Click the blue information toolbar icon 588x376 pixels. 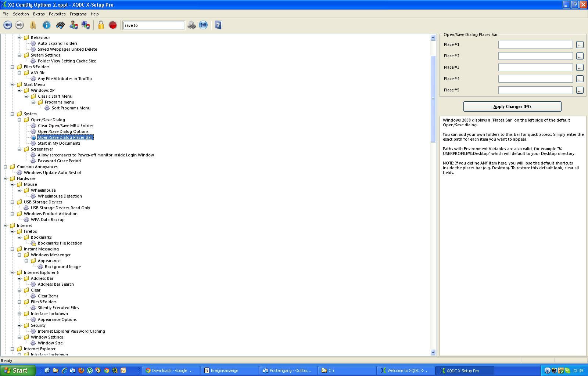pos(47,25)
